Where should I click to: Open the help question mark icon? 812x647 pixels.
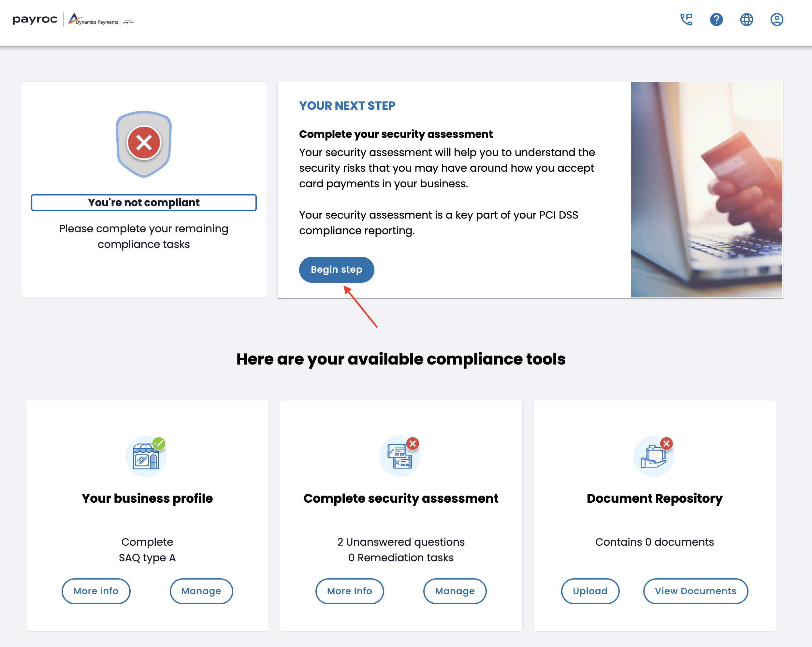tap(716, 20)
